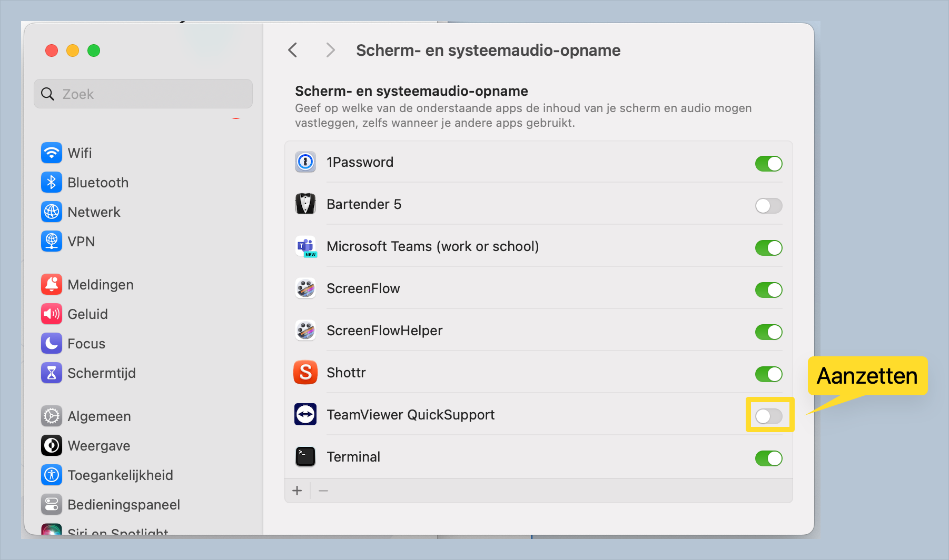Select the 'ScreenFlowHelper' row text
The height and width of the screenshot is (560, 949).
384,331
